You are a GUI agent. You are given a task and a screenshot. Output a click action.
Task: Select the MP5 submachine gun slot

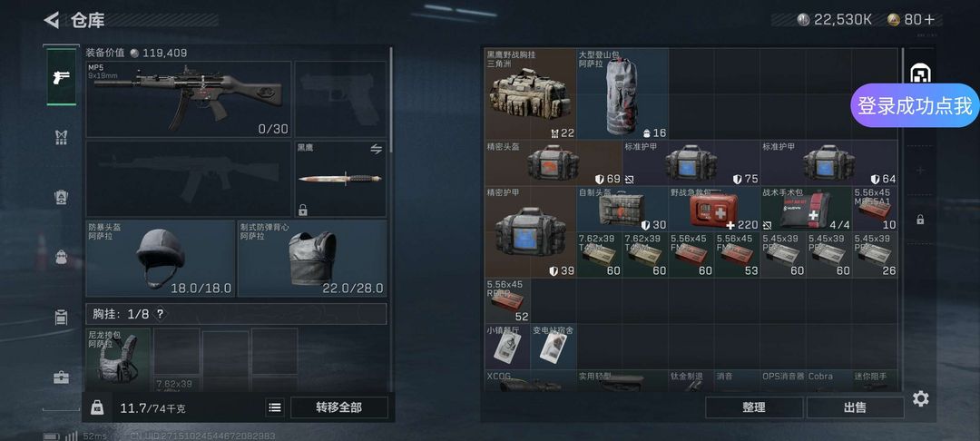tap(188, 99)
